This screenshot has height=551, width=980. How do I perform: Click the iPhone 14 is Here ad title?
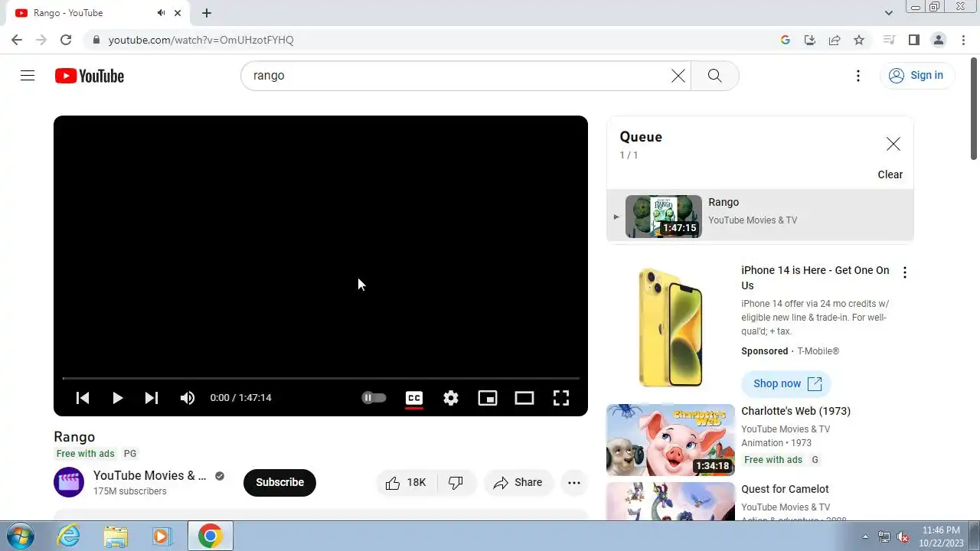pyautogui.click(x=815, y=278)
